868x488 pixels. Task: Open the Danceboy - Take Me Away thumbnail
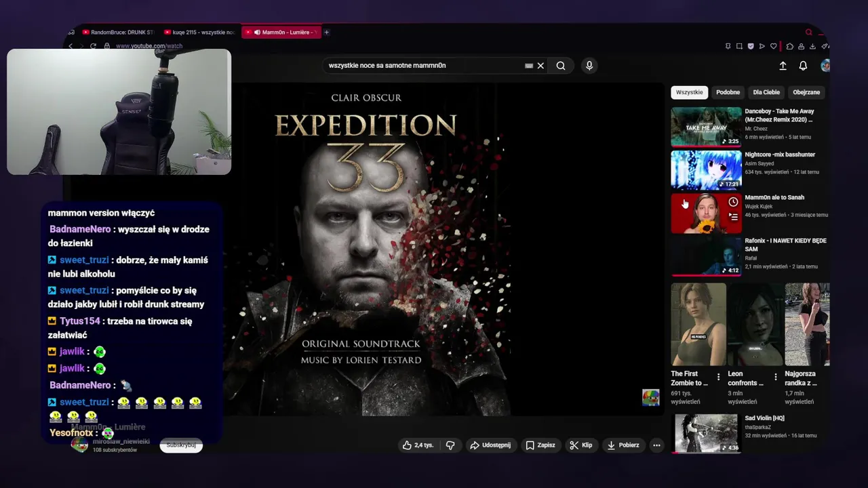pyautogui.click(x=706, y=127)
